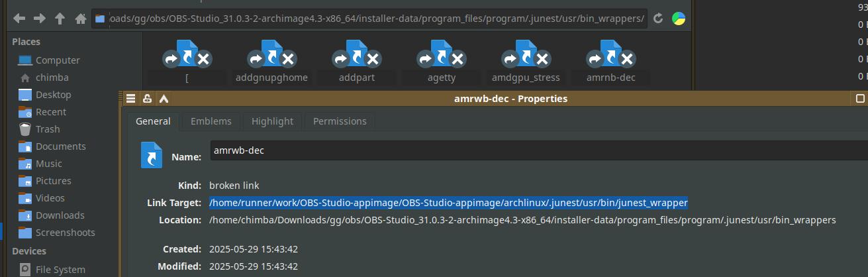The width and height of the screenshot is (868, 277).
Task: Open the Properties window menu button
Action: (x=131, y=99)
